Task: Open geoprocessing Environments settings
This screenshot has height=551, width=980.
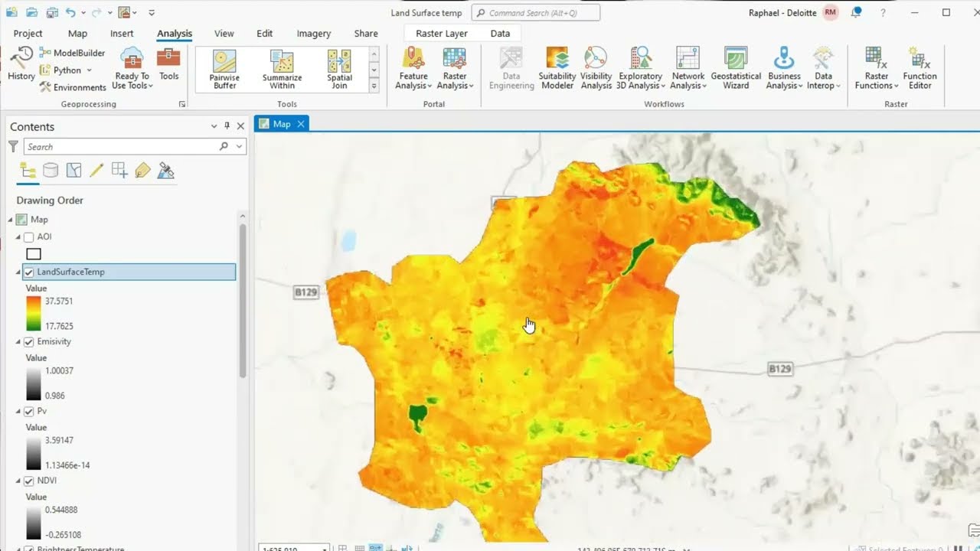Action: coord(73,87)
